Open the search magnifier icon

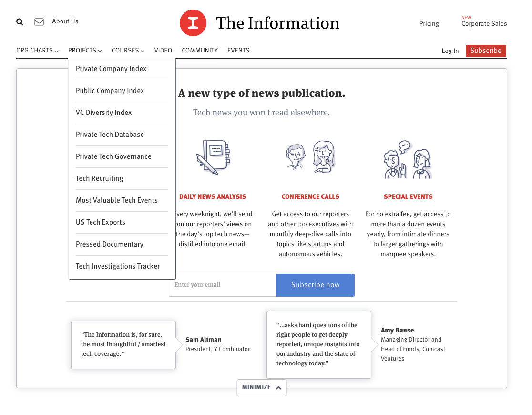pos(20,22)
